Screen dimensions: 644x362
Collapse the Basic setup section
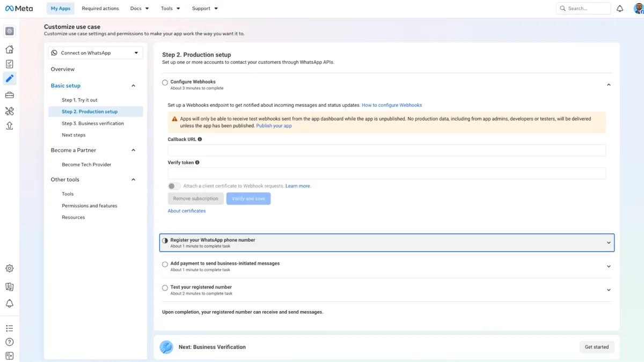(134, 86)
